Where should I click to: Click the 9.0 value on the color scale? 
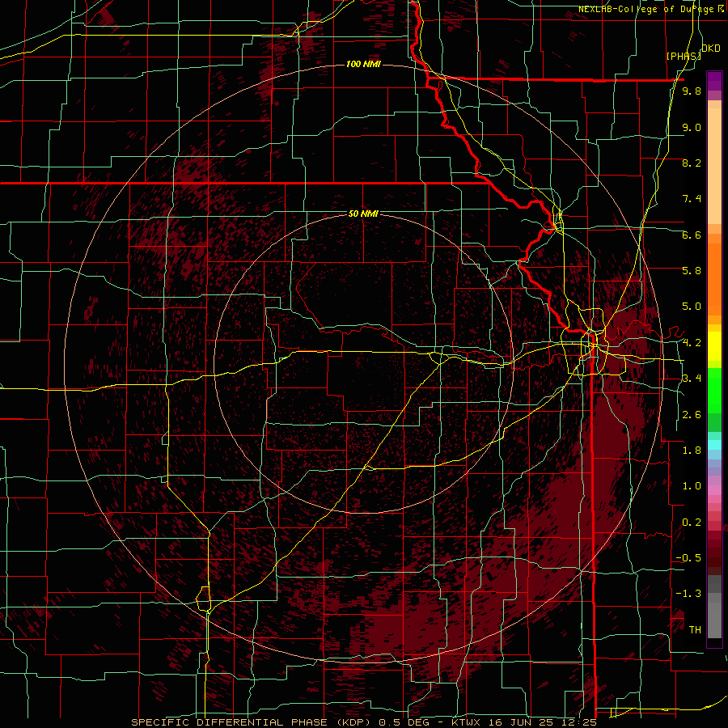(692, 127)
